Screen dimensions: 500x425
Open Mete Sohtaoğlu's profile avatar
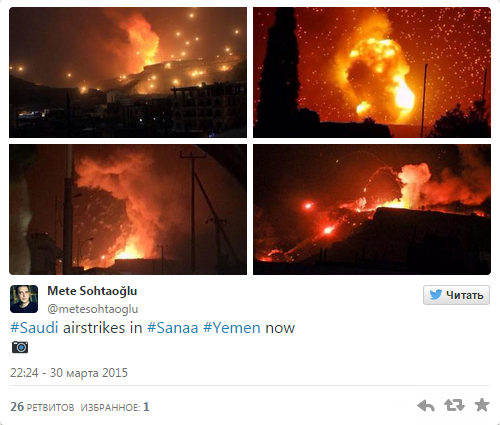pyautogui.click(x=24, y=299)
